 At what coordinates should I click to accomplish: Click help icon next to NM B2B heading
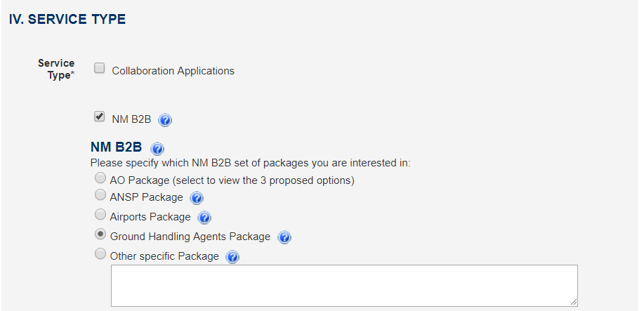click(157, 148)
